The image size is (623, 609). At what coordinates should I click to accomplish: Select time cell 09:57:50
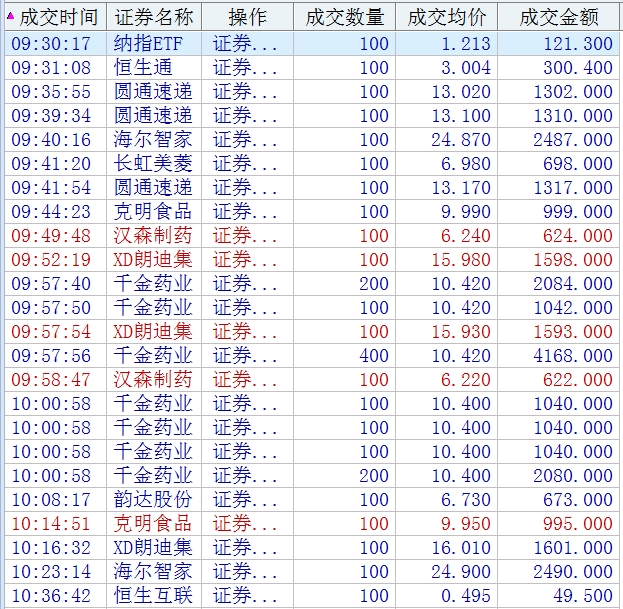(x=51, y=307)
